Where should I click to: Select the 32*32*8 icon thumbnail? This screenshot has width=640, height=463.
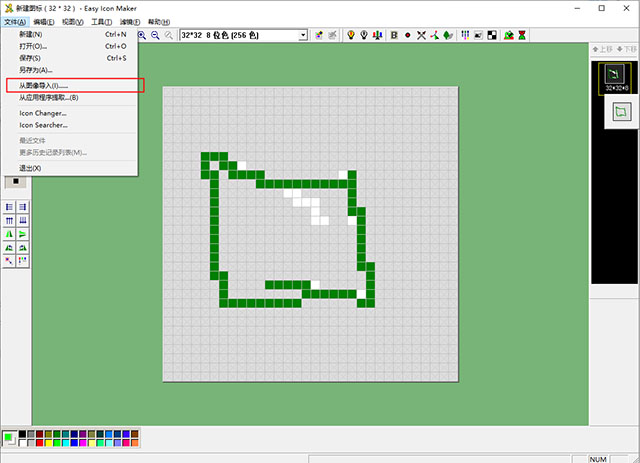click(616, 77)
